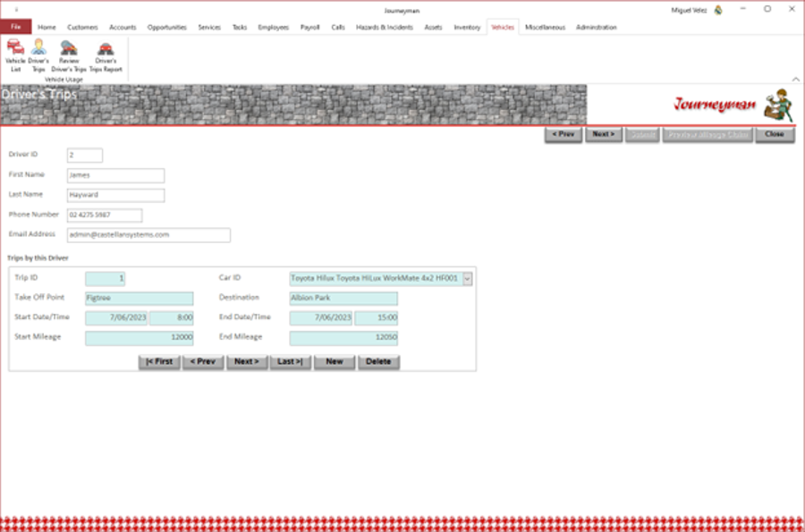
Task: Open Driver's Trips from the ribbon
Action: [38, 56]
